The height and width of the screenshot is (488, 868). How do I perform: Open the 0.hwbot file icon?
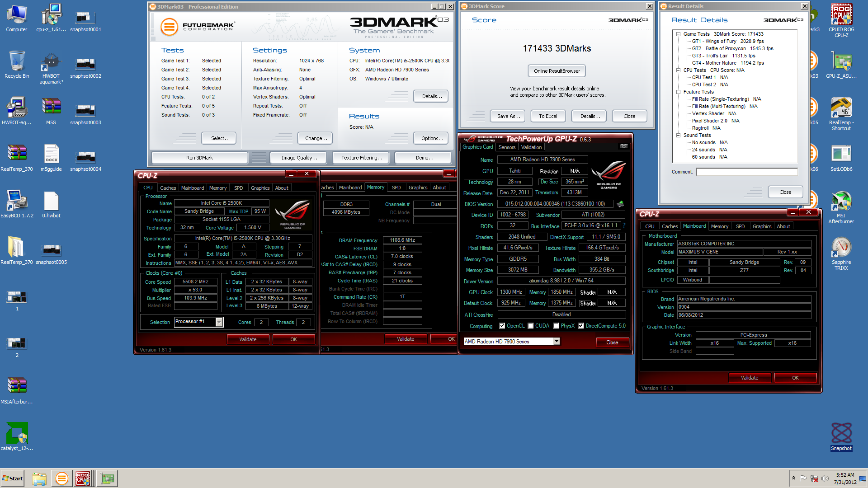click(x=51, y=204)
